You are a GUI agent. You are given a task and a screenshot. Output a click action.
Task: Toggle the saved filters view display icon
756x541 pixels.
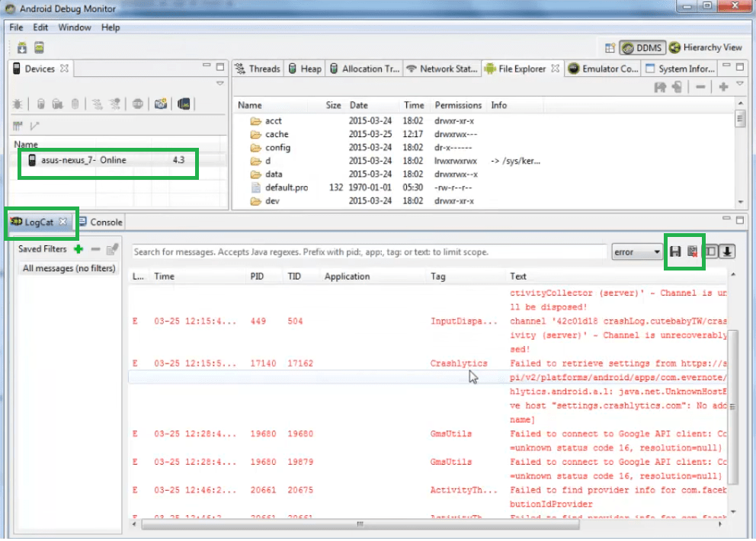point(711,251)
